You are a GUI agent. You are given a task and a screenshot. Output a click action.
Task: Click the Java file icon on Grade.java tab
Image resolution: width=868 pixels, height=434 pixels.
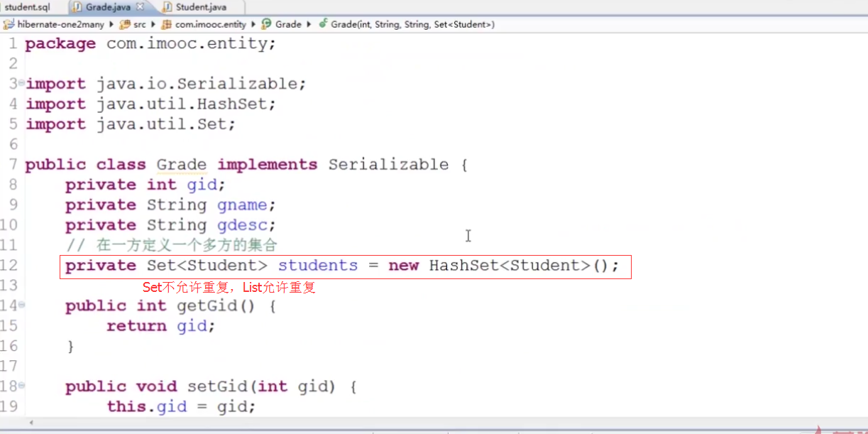[x=77, y=7]
